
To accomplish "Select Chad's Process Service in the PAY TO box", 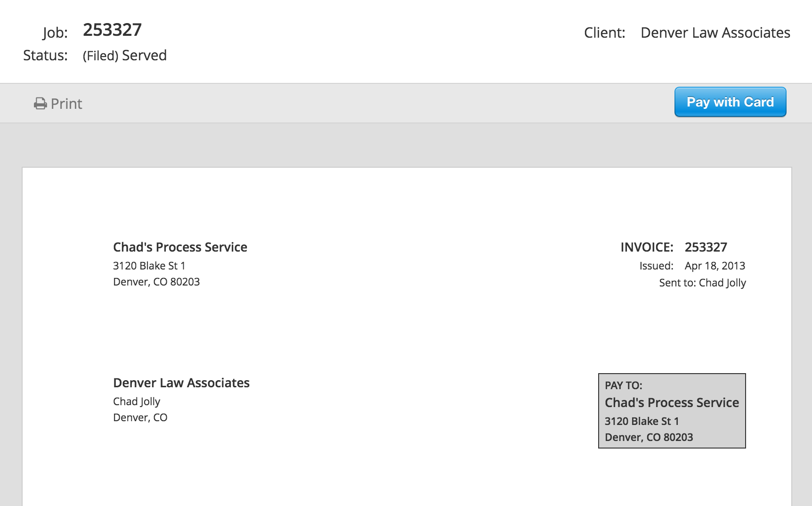I will [671, 403].
